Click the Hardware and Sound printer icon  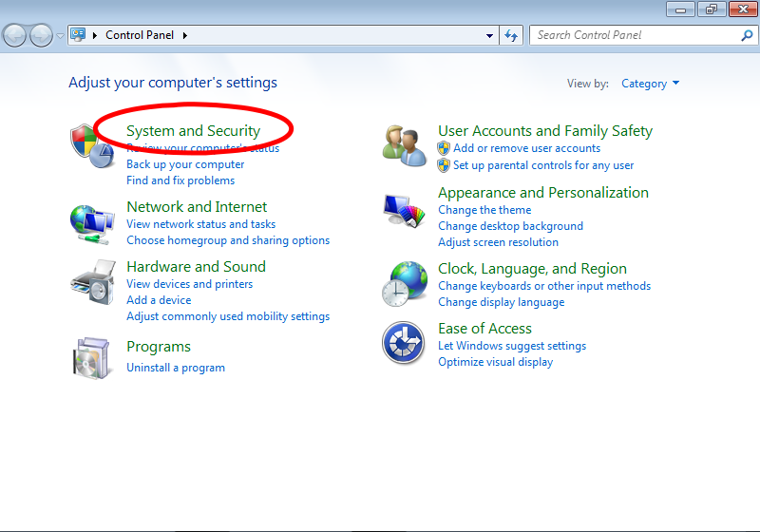(x=92, y=282)
